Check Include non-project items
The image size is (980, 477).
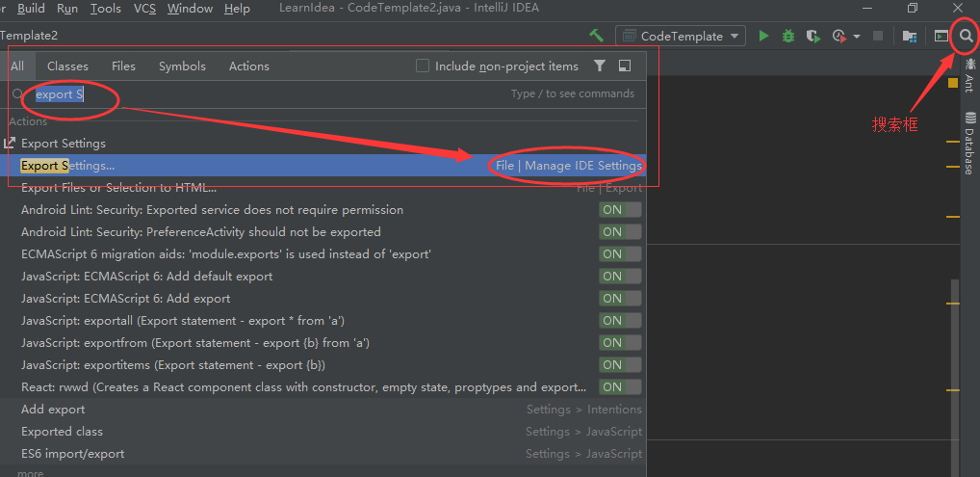tap(423, 66)
